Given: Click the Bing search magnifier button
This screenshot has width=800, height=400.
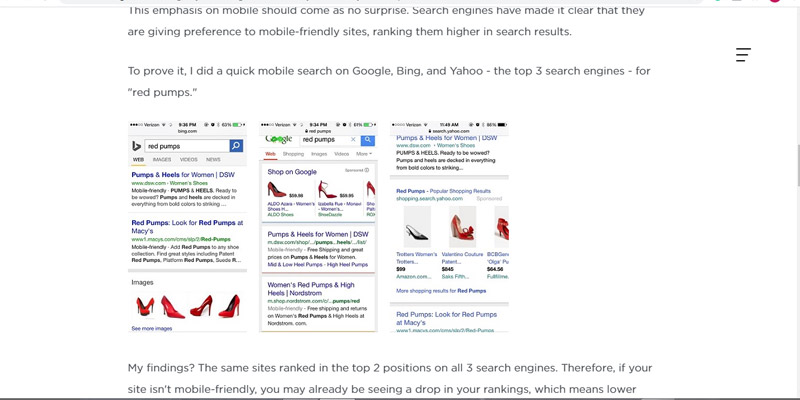Looking at the screenshot, I should click(236, 146).
